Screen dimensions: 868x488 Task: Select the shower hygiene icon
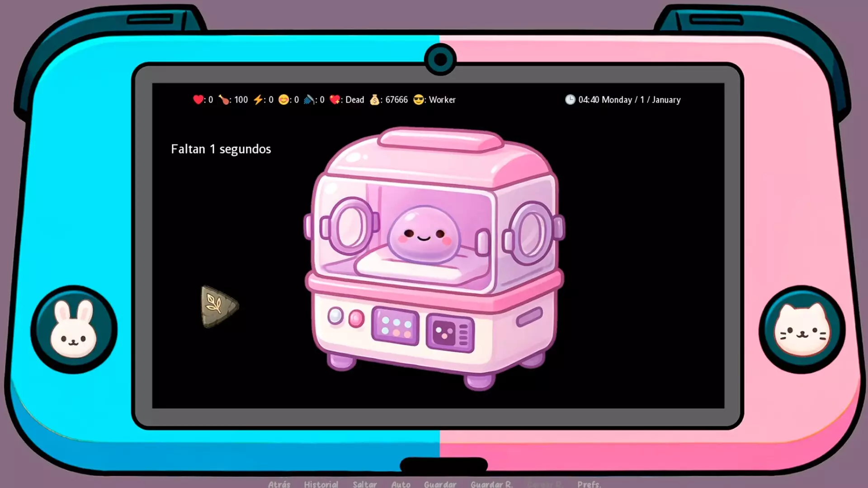309,99
